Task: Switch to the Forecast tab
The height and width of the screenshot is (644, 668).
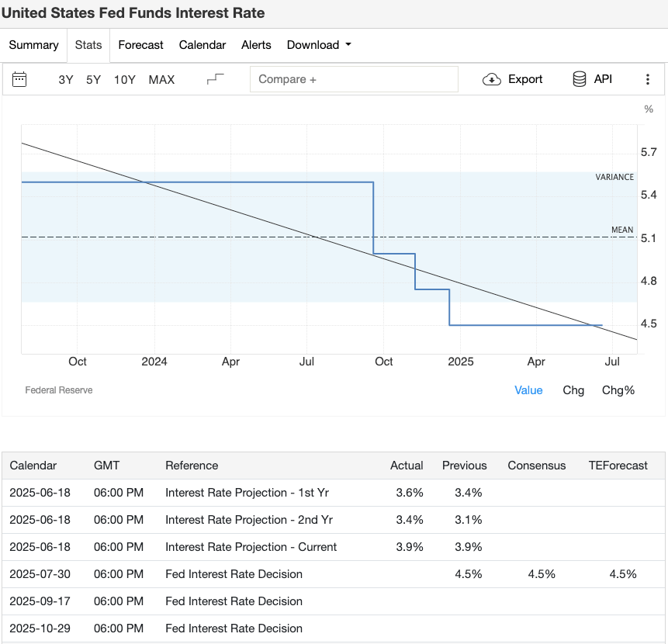Action: pyautogui.click(x=140, y=45)
